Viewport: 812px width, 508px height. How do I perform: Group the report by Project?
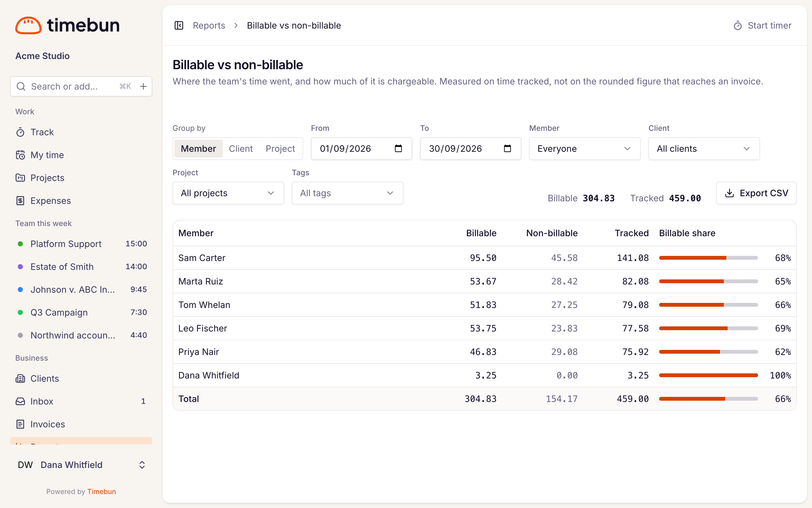[280, 149]
